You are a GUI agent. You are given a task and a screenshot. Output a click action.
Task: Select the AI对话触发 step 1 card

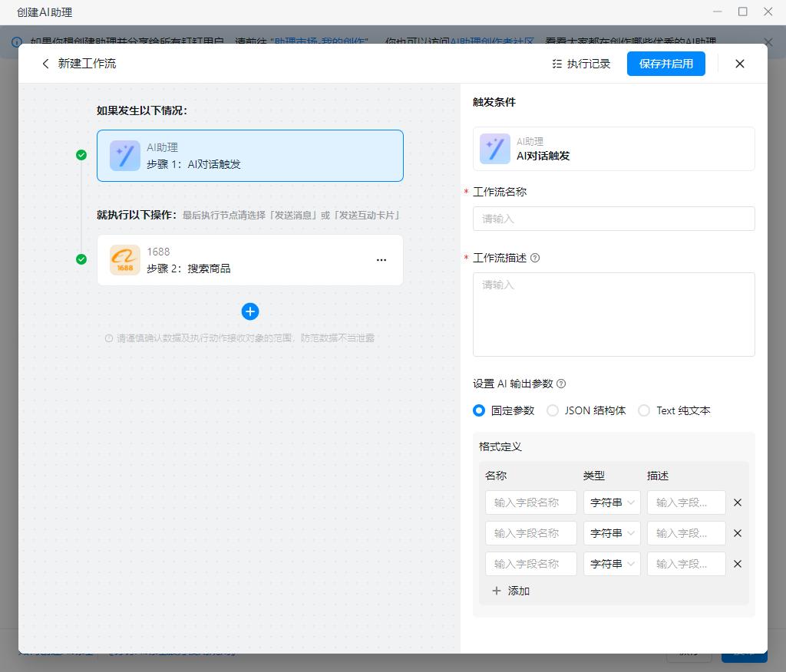tap(250, 156)
